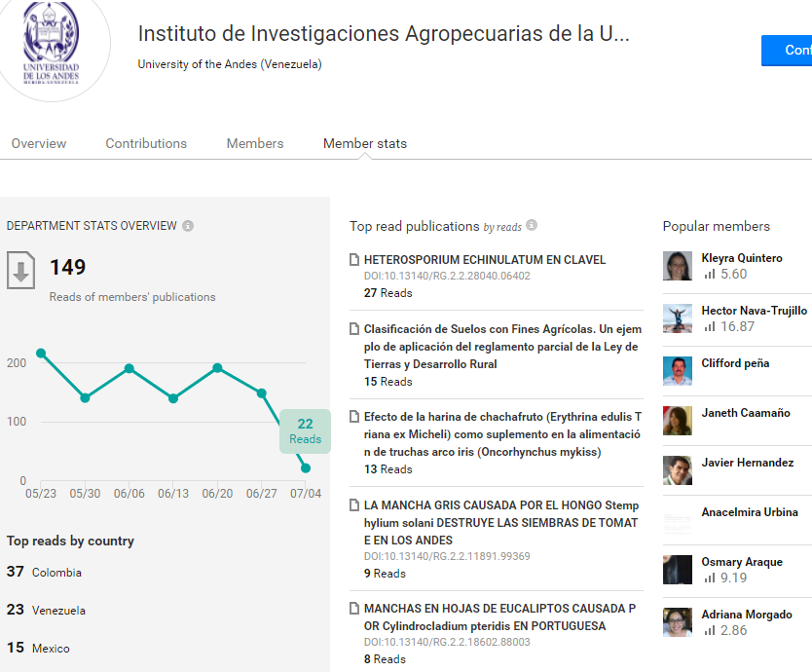Open Anacelmira Urbina's profile name
This screenshot has width=812, height=672.
(x=750, y=512)
